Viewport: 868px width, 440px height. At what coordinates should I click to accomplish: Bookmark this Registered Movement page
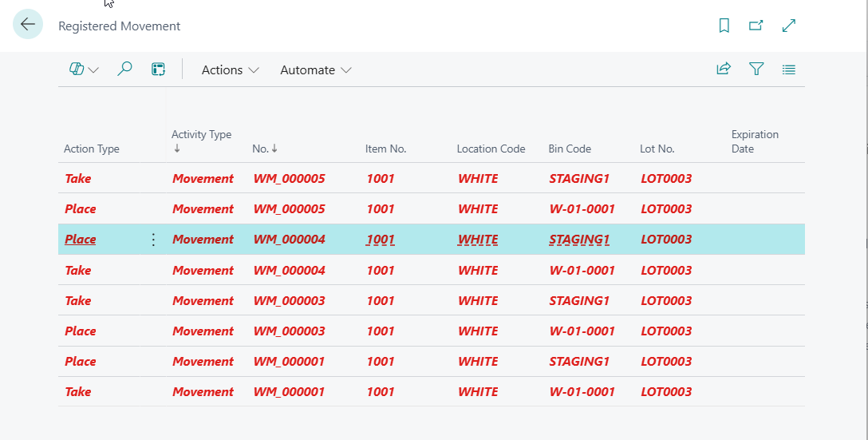coord(724,26)
